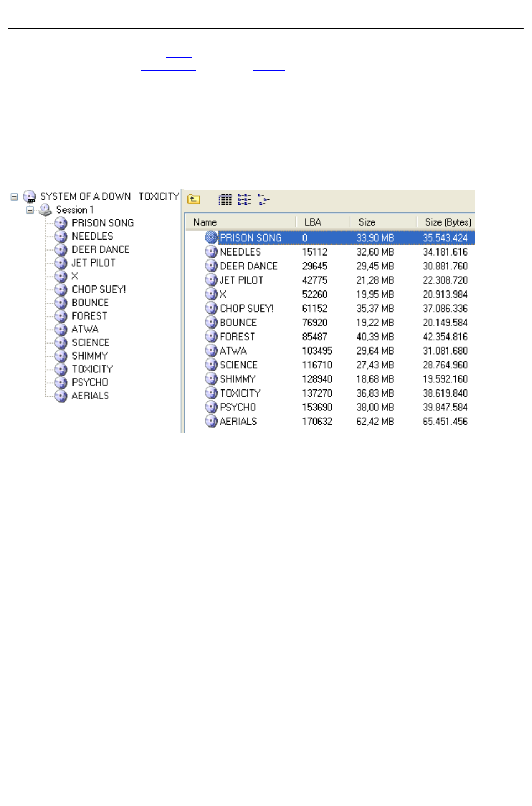Screen dimensions: 532x806
Task: Select SHIMMY name in the file list
Action: pos(238,379)
